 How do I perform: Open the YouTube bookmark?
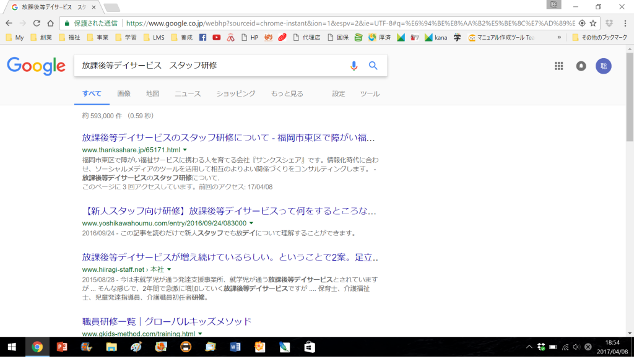point(217,38)
